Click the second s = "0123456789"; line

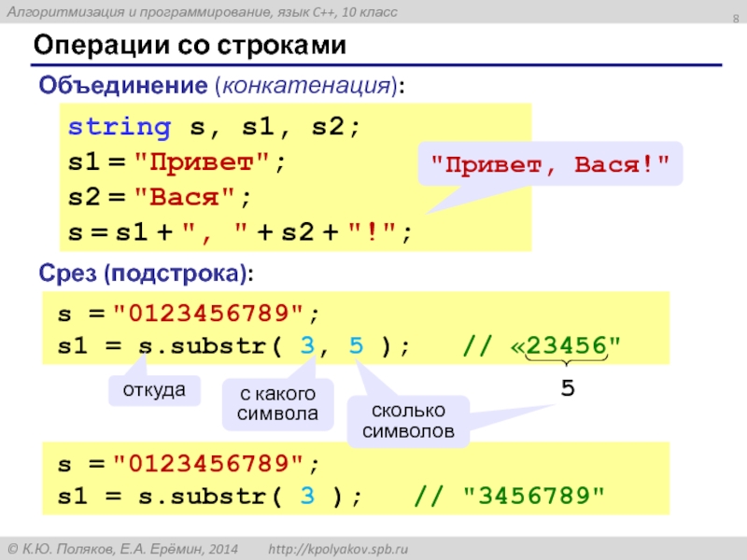[189, 464]
